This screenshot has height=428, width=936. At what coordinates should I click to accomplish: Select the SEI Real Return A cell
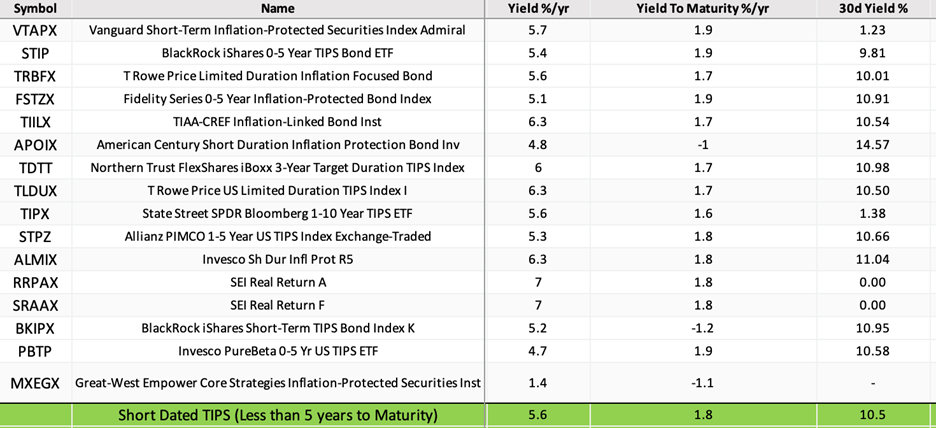click(x=277, y=282)
